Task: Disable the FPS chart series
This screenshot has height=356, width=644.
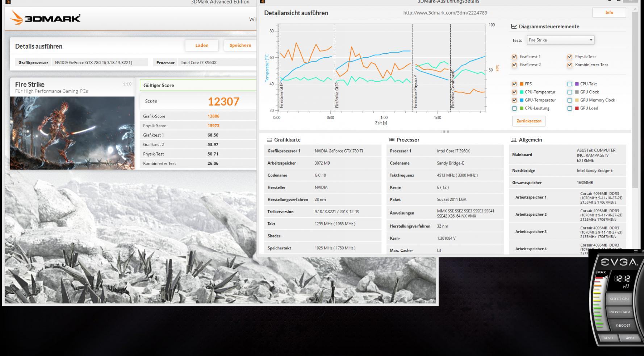Action: 514,84
